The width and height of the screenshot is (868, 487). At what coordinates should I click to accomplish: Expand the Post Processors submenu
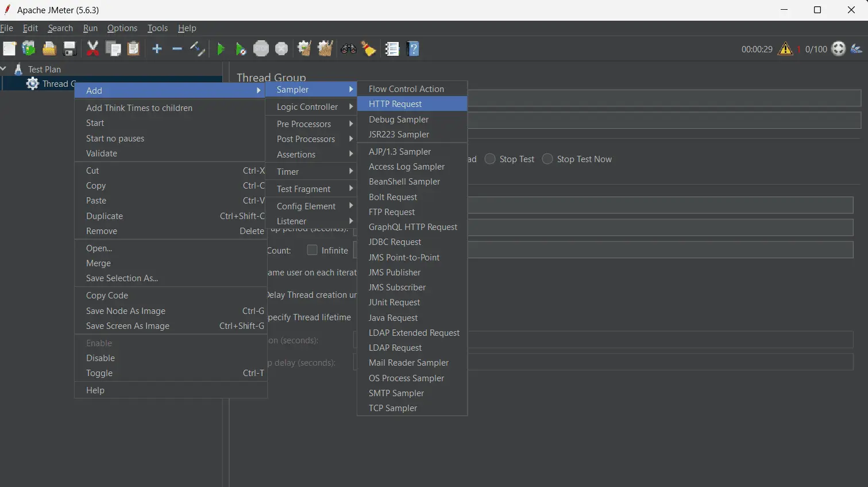tap(311, 139)
